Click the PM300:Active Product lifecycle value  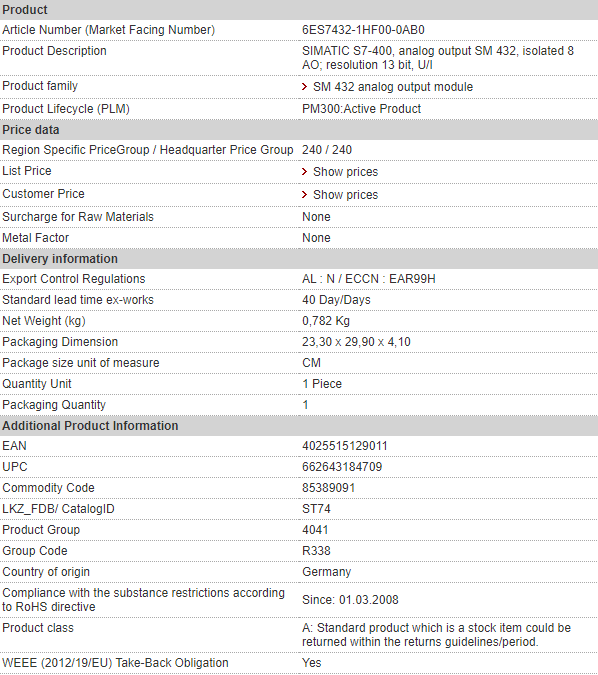(x=361, y=109)
